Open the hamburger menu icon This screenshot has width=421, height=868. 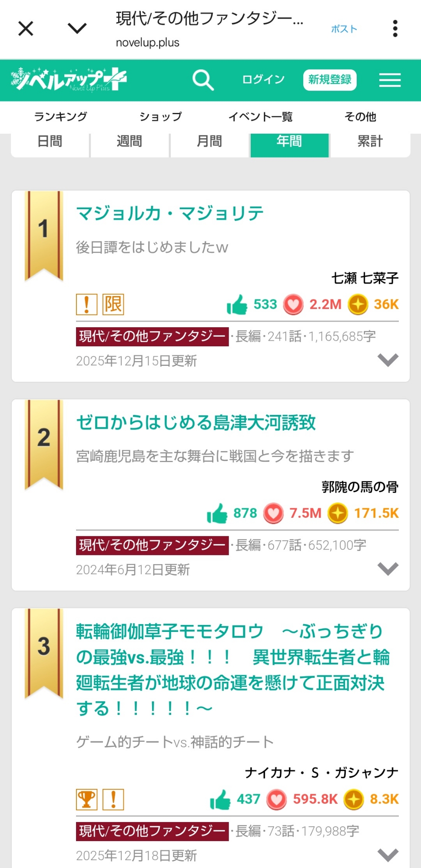[390, 80]
